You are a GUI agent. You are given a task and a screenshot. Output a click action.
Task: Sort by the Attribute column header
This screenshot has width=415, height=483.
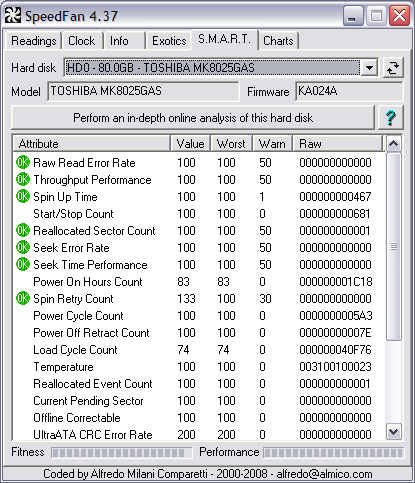tap(92, 144)
